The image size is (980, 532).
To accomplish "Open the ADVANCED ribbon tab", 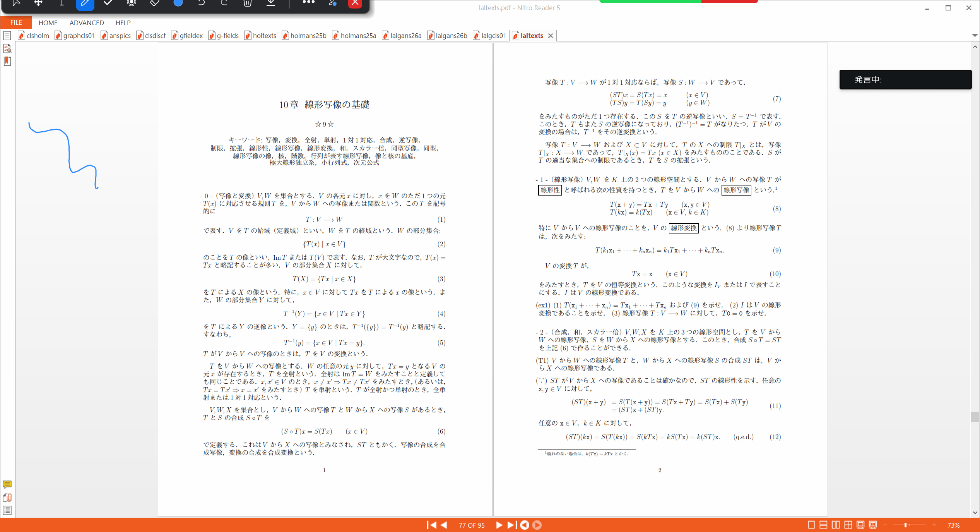I will coord(87,23).
